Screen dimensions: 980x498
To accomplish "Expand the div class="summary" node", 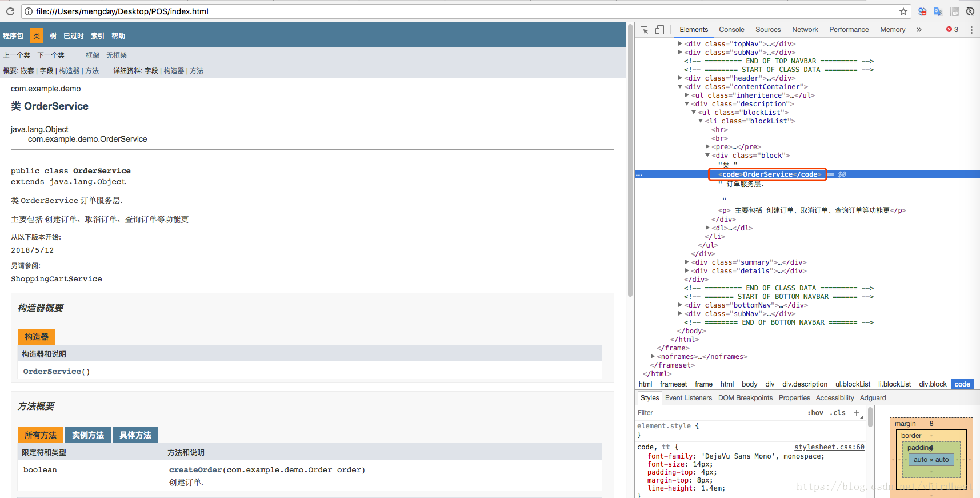I will [687, 262].
